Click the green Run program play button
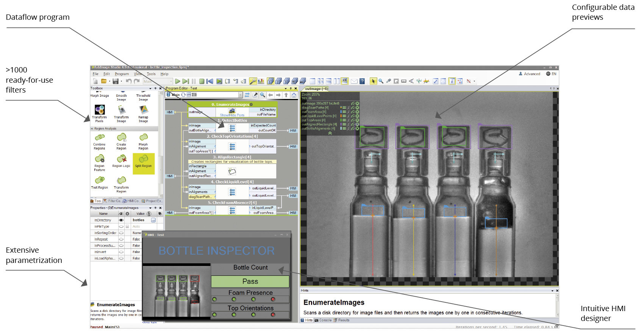 tap(177, 81)
